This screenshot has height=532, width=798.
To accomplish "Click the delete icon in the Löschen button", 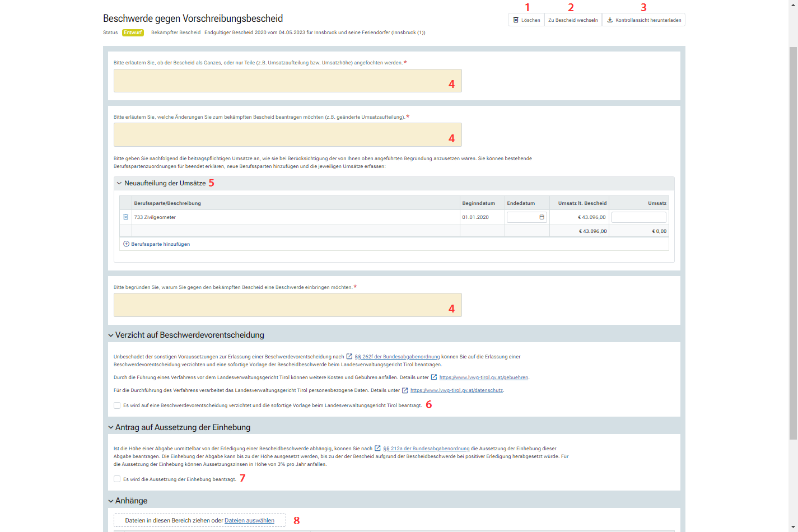I will tap(516, 20).
